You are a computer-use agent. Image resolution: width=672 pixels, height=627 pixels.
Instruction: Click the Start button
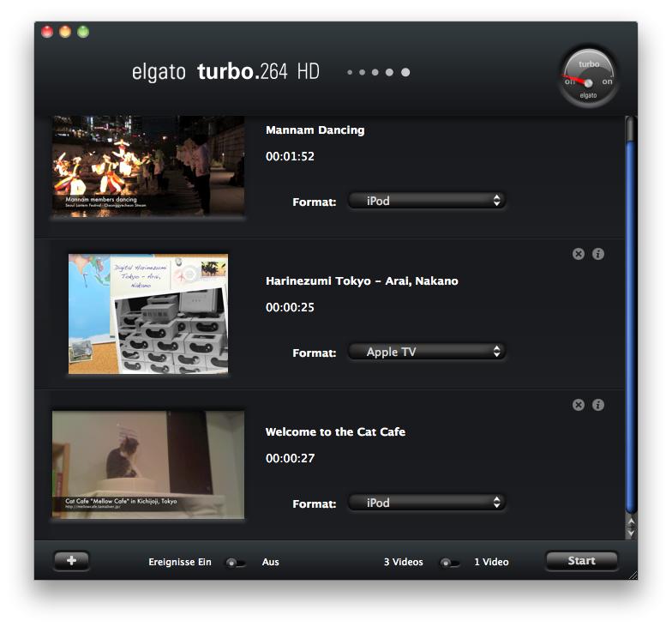click(581, 561)
